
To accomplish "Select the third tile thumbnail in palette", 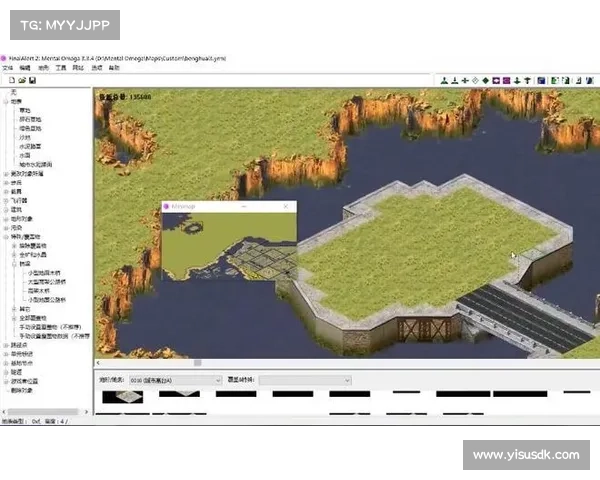I will tap(236, 394).
